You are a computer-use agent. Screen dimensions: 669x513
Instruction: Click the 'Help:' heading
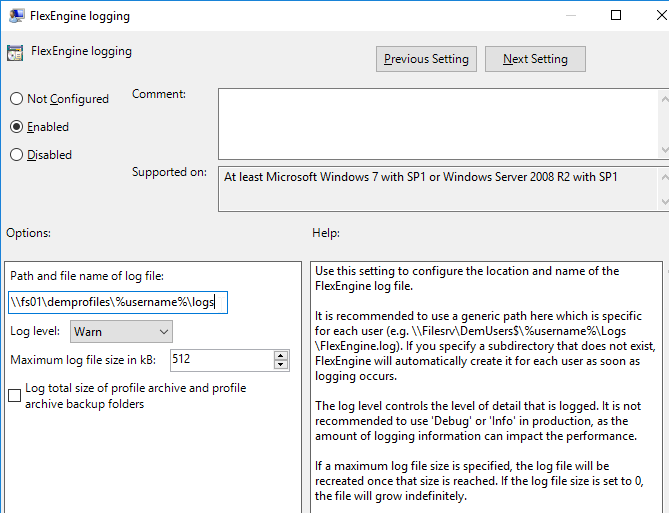click(x=326, y=233)
